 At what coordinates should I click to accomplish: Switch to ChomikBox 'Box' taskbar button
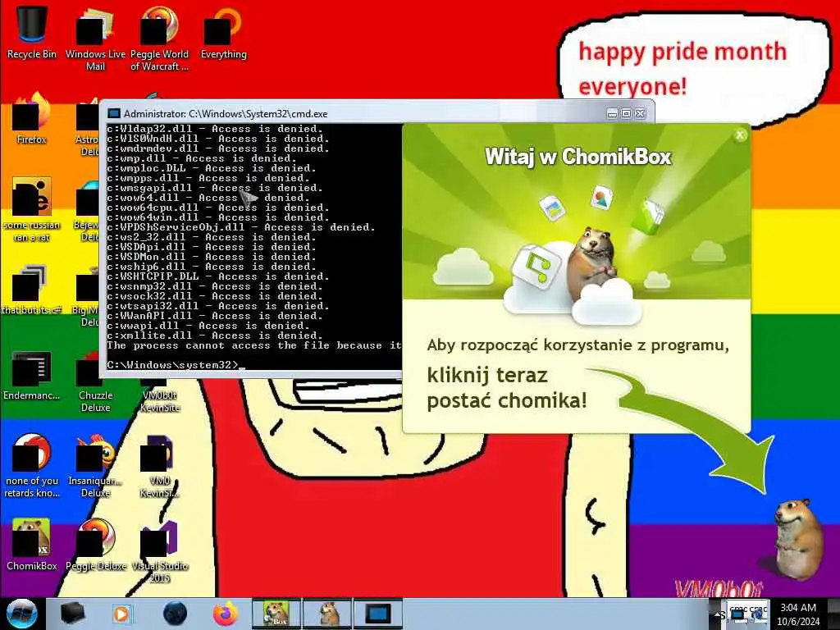(276, 614)
